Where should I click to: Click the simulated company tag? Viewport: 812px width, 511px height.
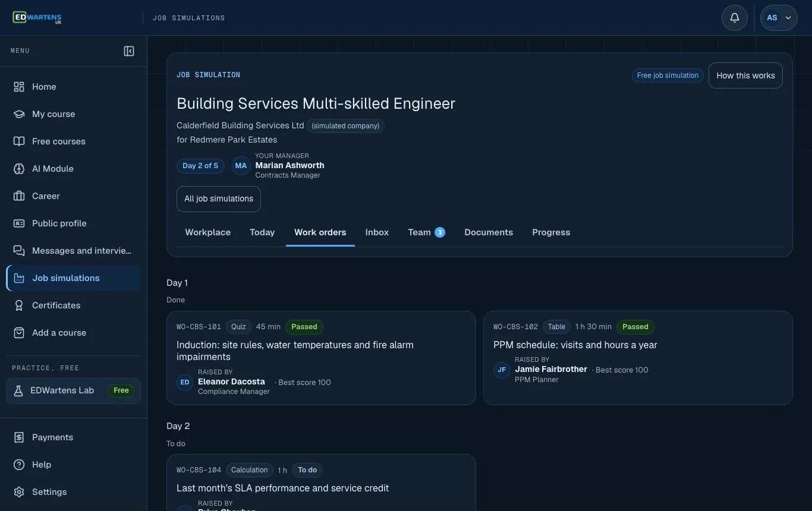[345, 126]
